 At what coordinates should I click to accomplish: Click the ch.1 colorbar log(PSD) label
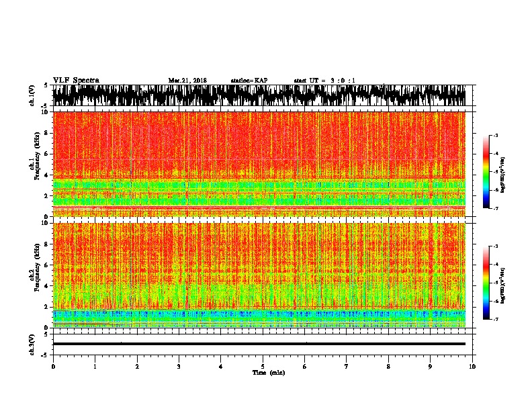[x=503, y=175]
